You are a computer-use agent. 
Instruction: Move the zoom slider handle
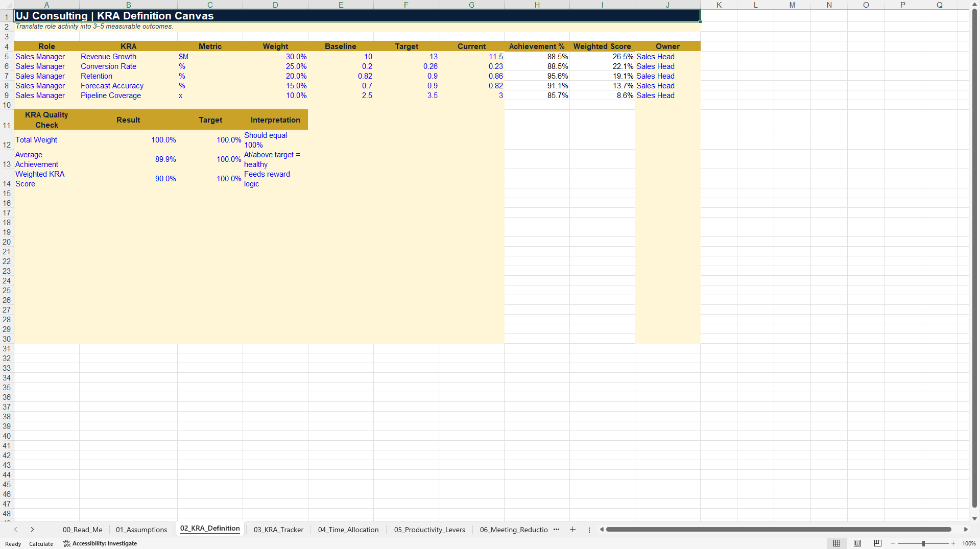(x=923, y=543)
